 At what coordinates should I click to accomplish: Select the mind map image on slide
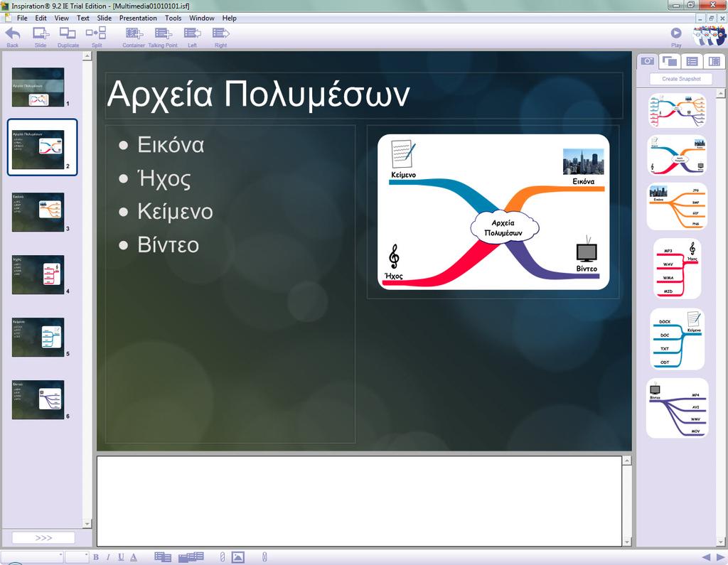(493, 212)
